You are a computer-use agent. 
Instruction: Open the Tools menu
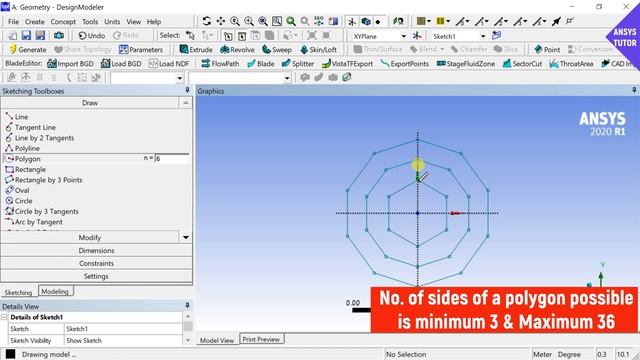point(90,22)
